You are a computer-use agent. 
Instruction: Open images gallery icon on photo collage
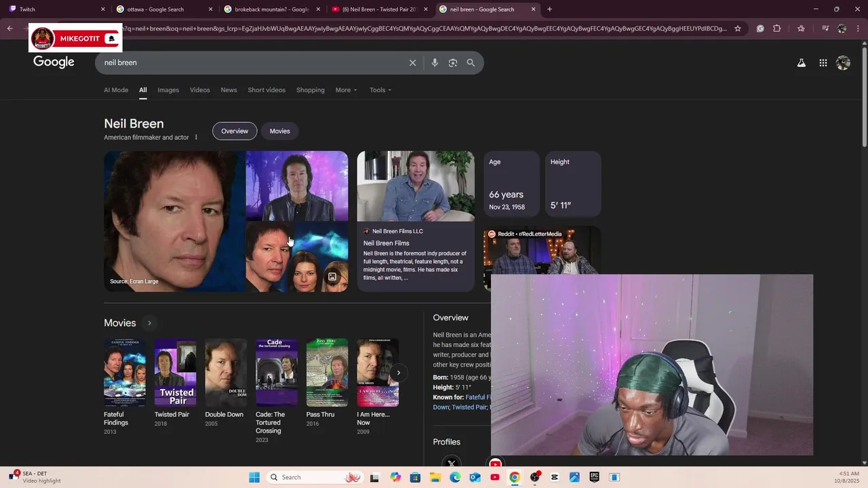[332, 277]
